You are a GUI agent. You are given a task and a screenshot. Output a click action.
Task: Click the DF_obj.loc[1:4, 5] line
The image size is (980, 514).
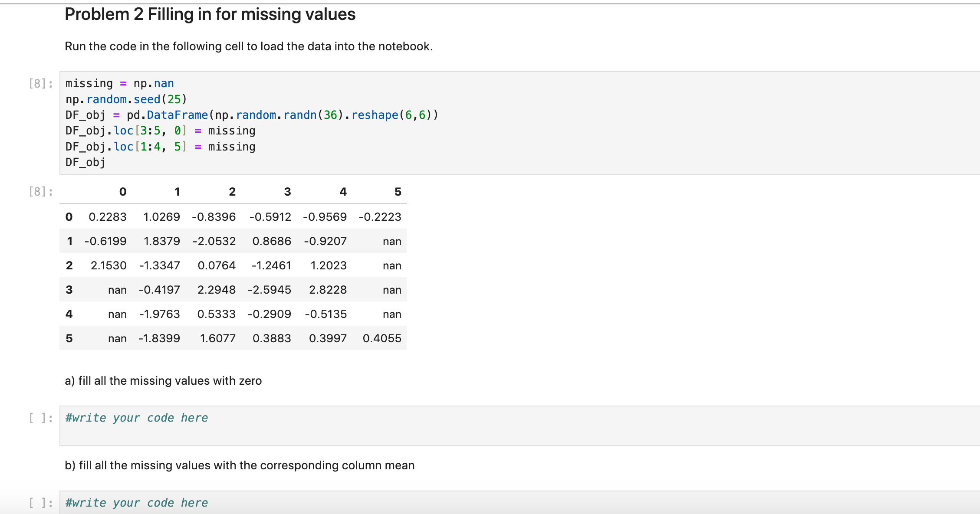pos(160,147)
